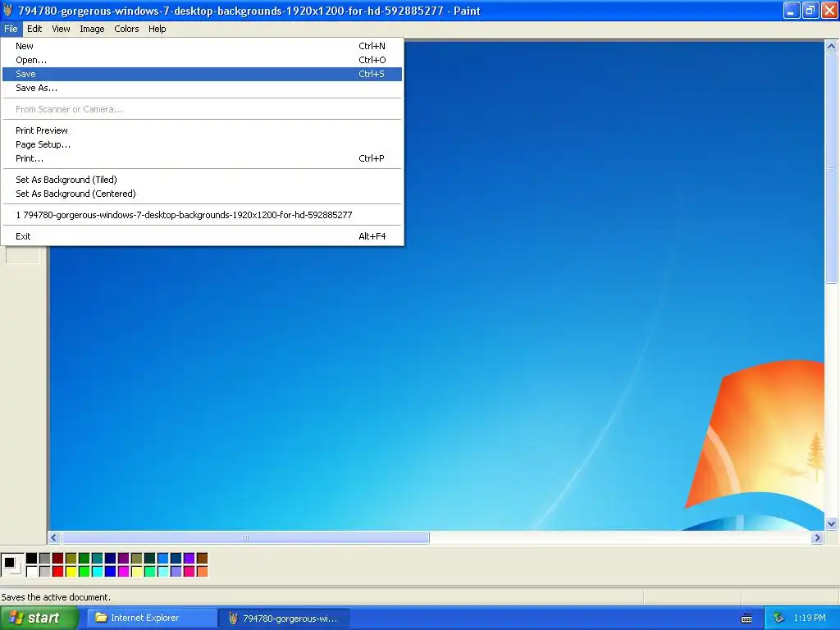Pick the hot pink color swatch

(189, 572)
